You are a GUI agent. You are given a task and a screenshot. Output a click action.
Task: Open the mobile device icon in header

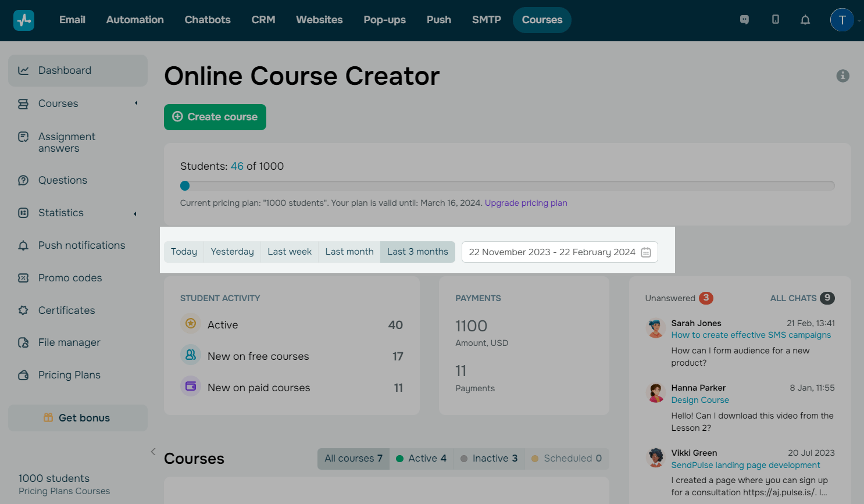[x=776, y=20]
